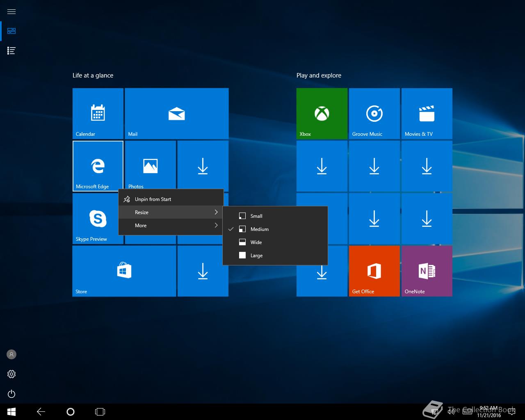The height and width of the screenshot is (420, 525).
Task: Click download tile directly below Movies & TV
Action: [427, 166]
